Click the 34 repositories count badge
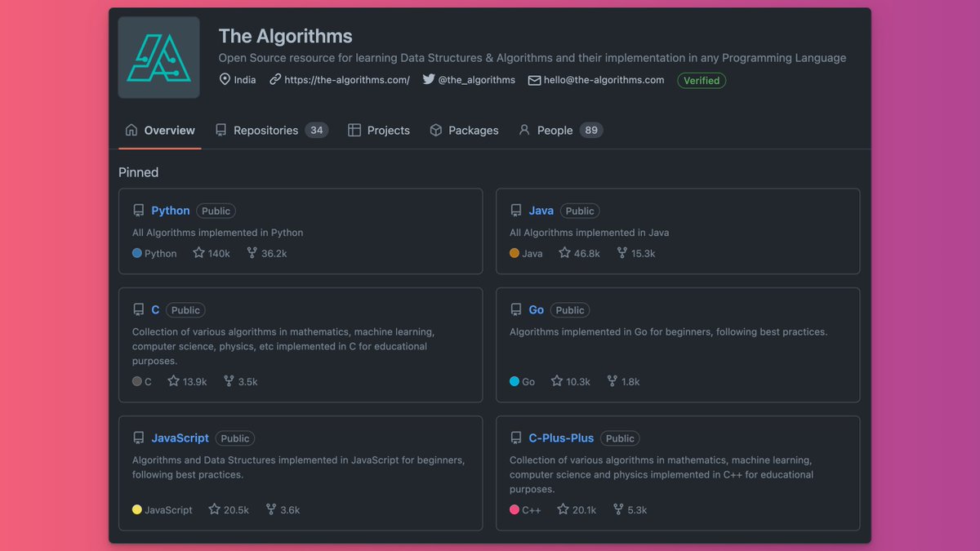 317,130
